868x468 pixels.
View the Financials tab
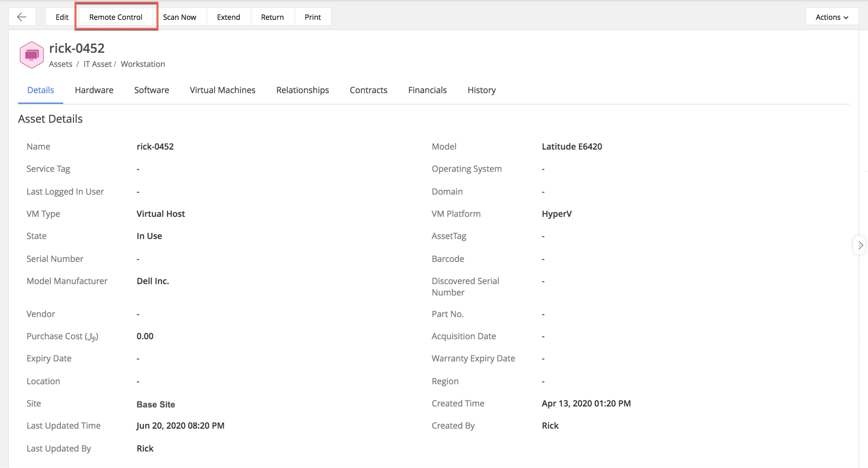point(427,90)
